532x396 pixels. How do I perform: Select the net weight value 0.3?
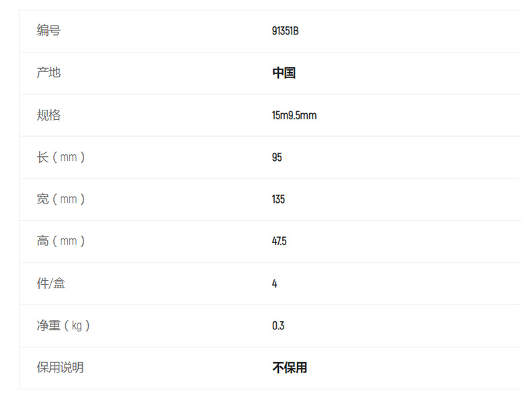(x=278, y=325)
